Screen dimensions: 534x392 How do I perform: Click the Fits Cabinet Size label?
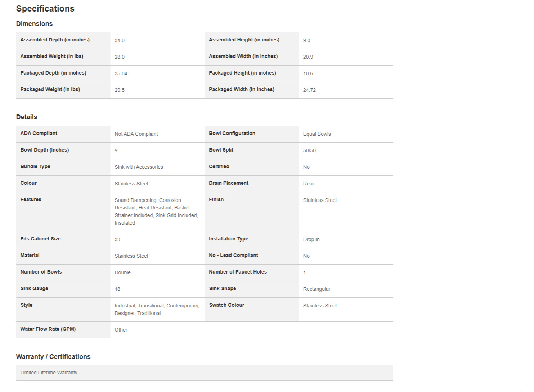(x=40, y=239)
